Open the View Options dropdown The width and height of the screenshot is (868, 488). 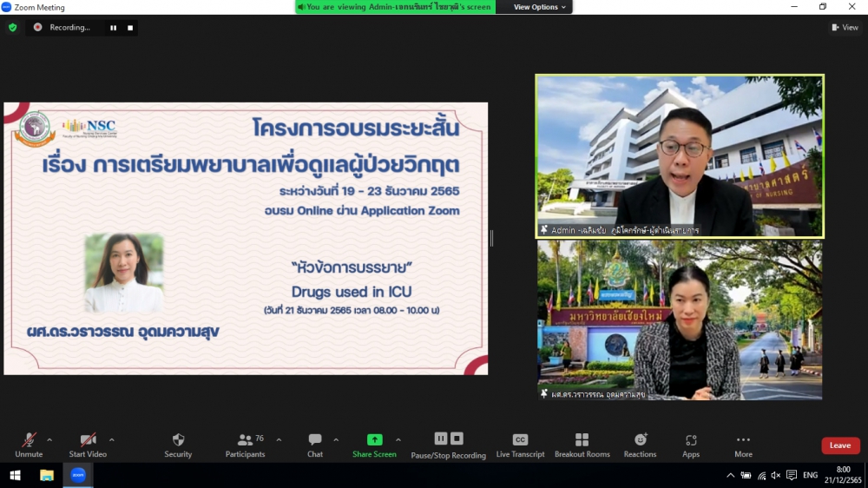(x=539, y=7)
